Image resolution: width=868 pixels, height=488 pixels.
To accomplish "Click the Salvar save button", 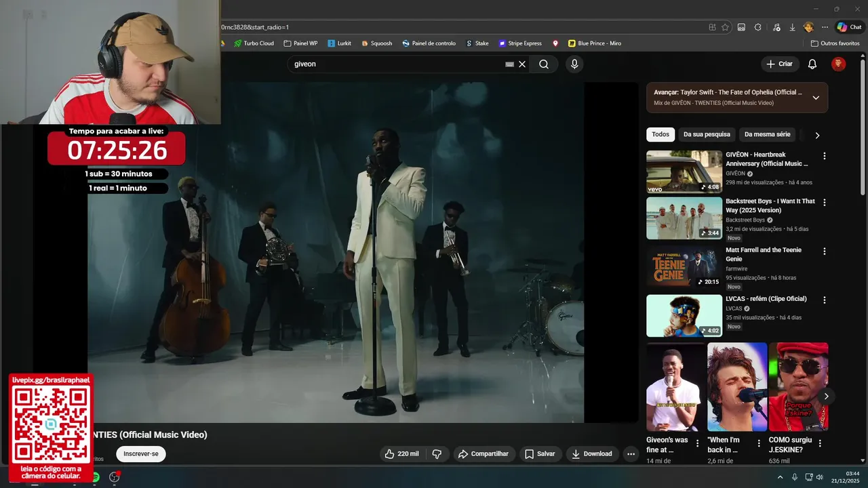I will coord(540,454).
